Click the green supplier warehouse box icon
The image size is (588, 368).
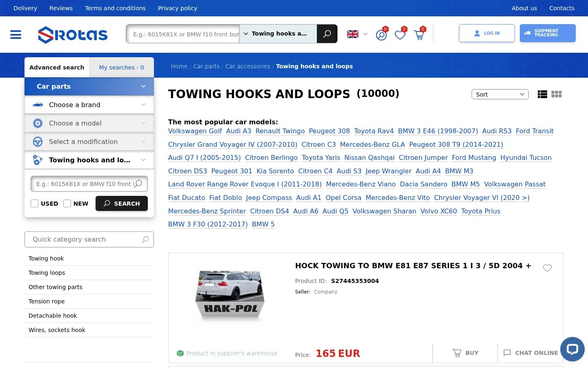pyautogui.click(x=180, y=353)
